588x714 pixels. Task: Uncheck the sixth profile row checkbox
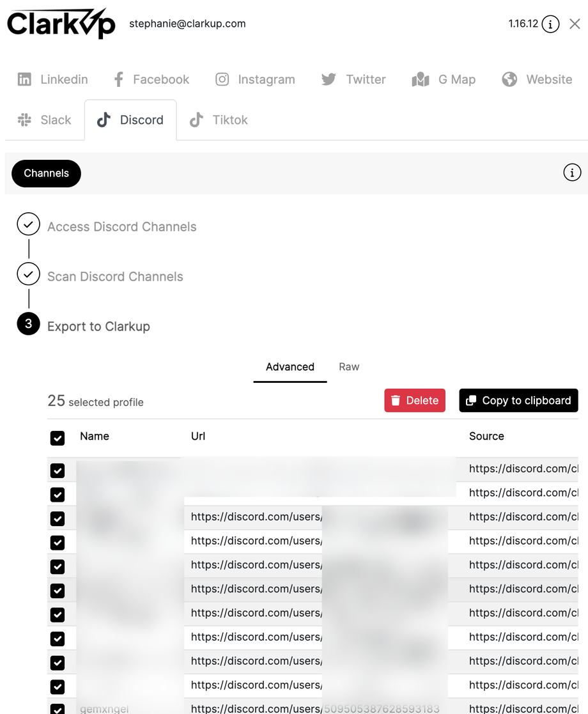click(x=58, y=591)
